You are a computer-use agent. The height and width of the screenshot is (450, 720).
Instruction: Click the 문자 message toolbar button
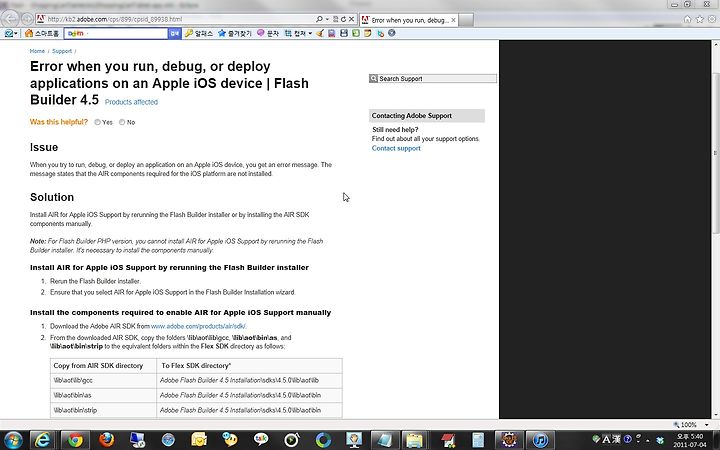click(268, 34)
